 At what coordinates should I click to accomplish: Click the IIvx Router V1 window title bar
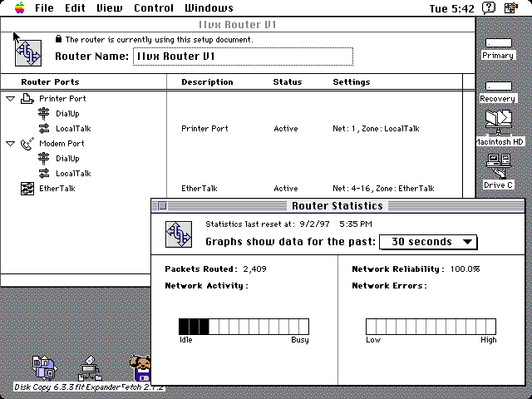(238, 25)
